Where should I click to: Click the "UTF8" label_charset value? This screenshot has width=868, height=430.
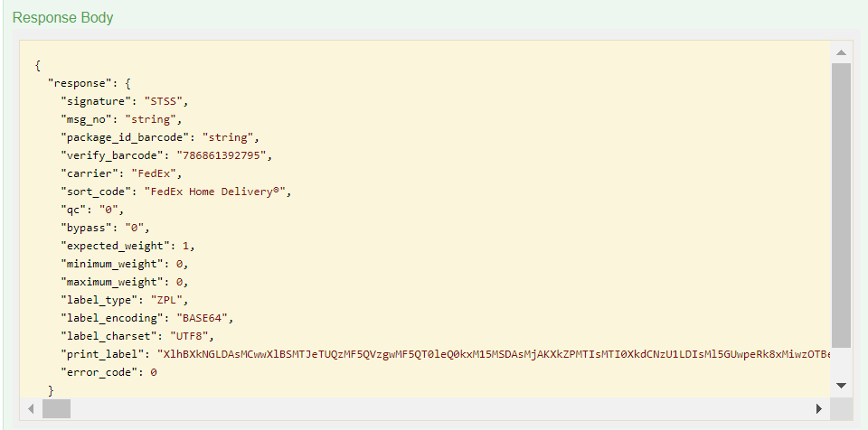(189, 336)
